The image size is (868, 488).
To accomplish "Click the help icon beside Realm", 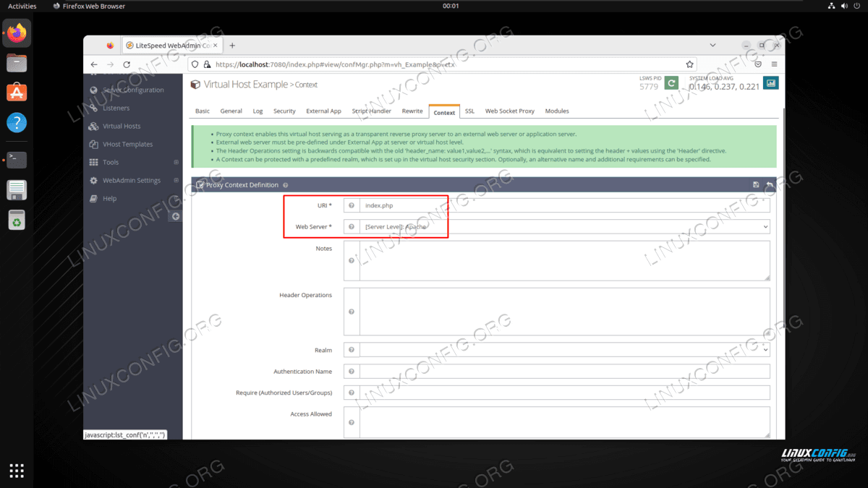I will pos(352,350).
